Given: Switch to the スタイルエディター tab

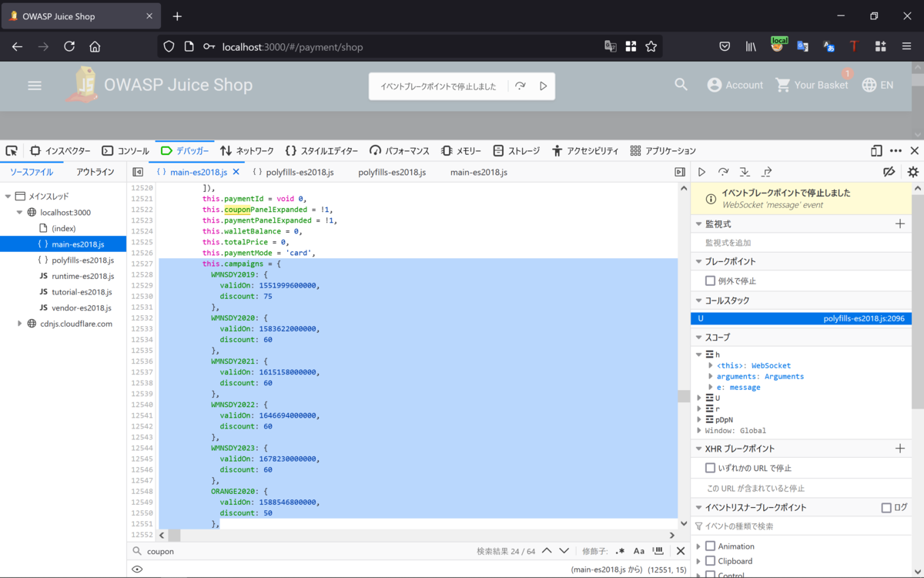Looking at the screenshot, I should point(321,151).
